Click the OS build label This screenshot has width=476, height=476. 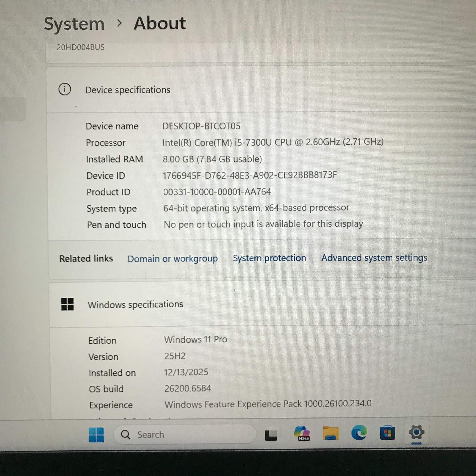tap(106, 389)
